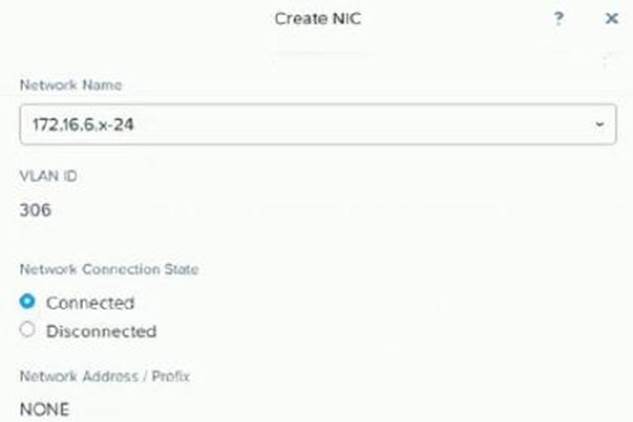Click the Create NIC dialog title
The width and height of the screenshot is (633, 422).
(316, 19)
